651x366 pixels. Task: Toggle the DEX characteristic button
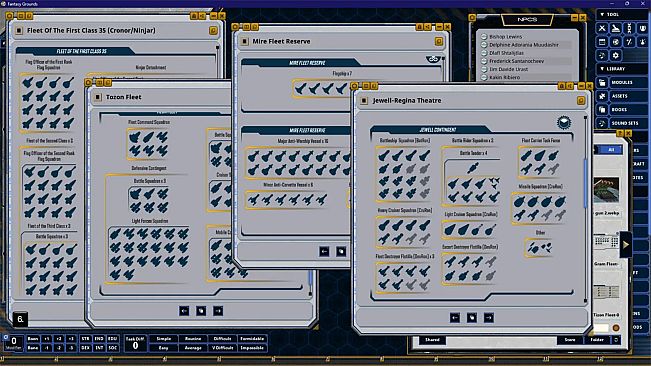(85, 348)
